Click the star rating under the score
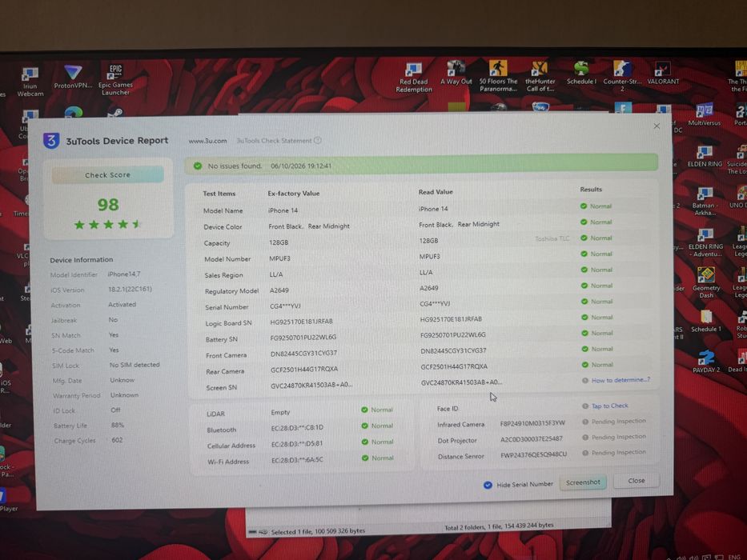The height and width of the screenshot is (560, 747). click(x=108, y=224)
